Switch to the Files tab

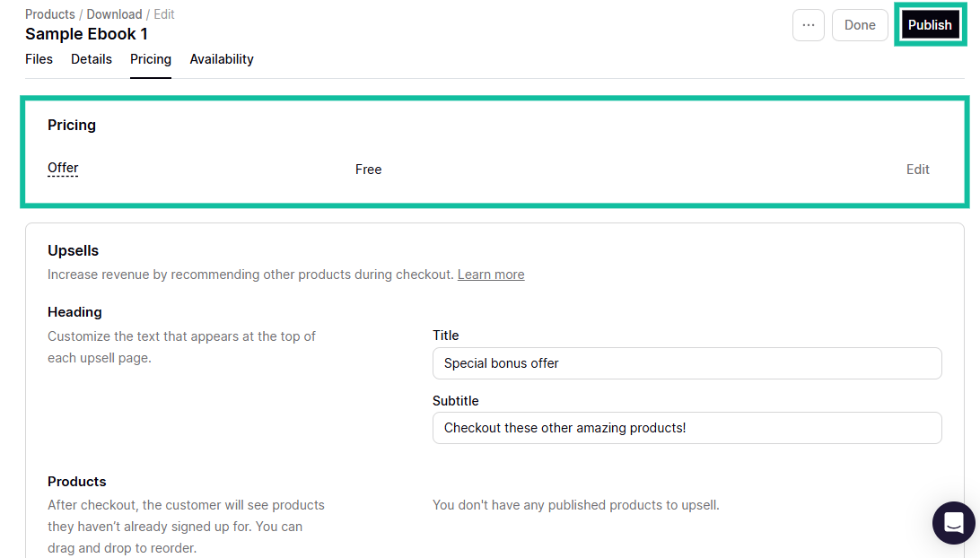tap(39, 59)
